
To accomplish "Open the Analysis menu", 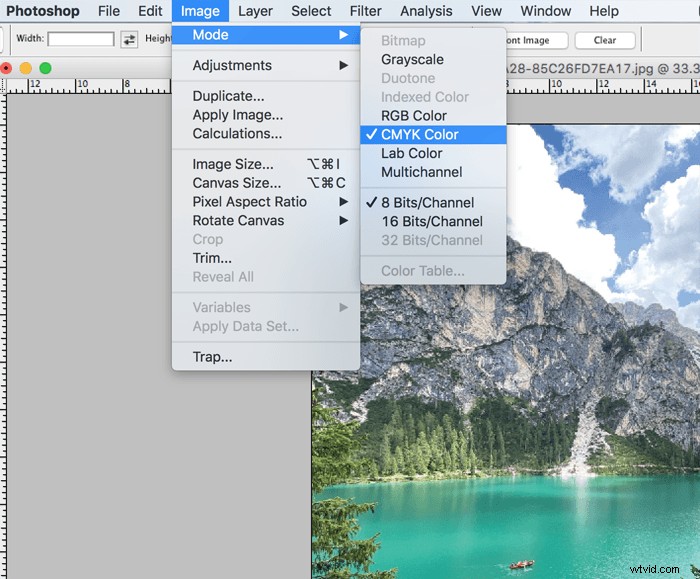I will click(426, 11).
